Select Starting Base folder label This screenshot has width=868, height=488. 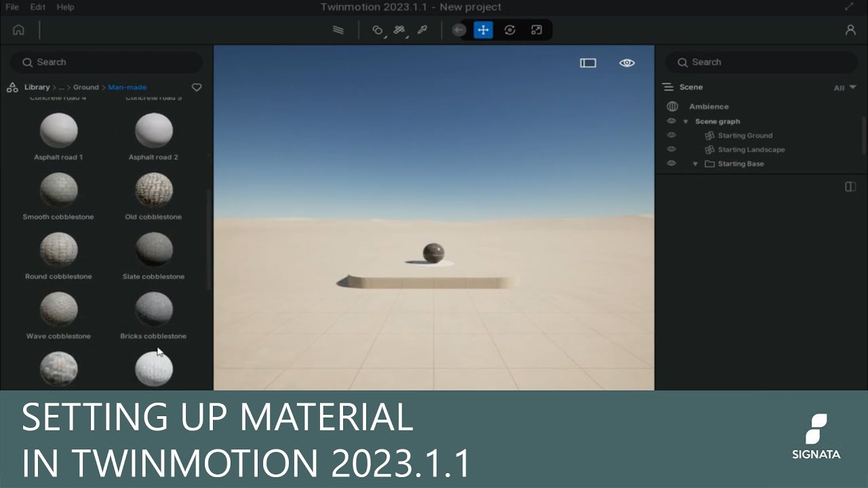click(x=741, y=164)
